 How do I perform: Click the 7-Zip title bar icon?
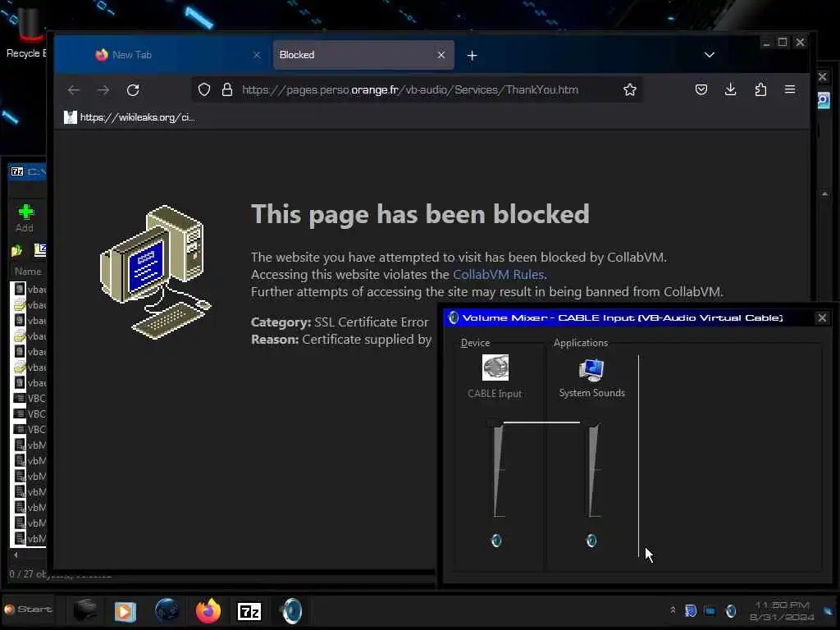(x=17, y=171)
